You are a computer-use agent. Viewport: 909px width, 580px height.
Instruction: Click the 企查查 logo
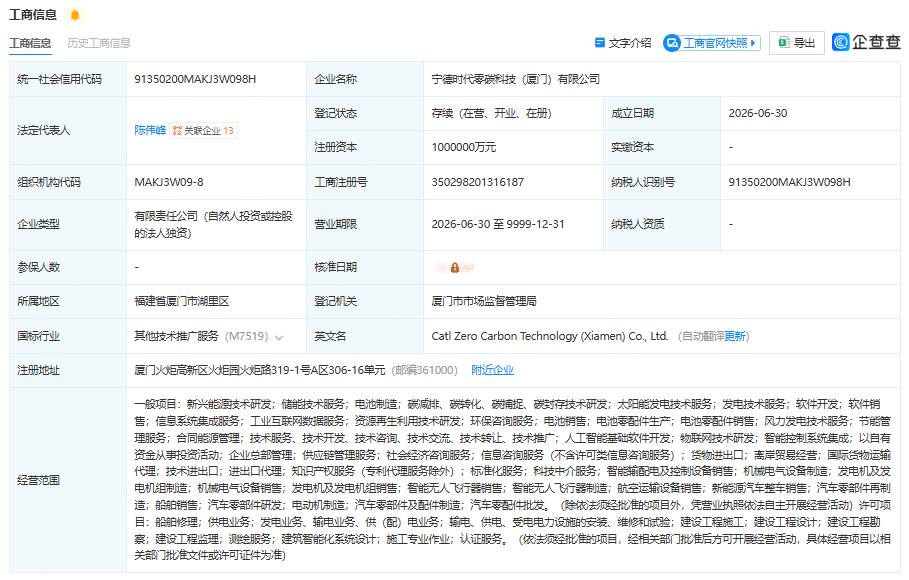866,42
